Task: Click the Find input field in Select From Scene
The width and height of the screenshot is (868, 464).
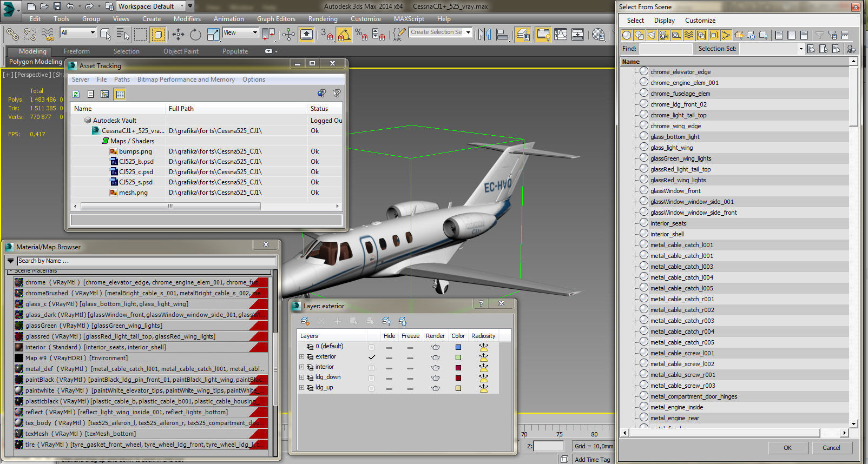Action: point(666,49)
